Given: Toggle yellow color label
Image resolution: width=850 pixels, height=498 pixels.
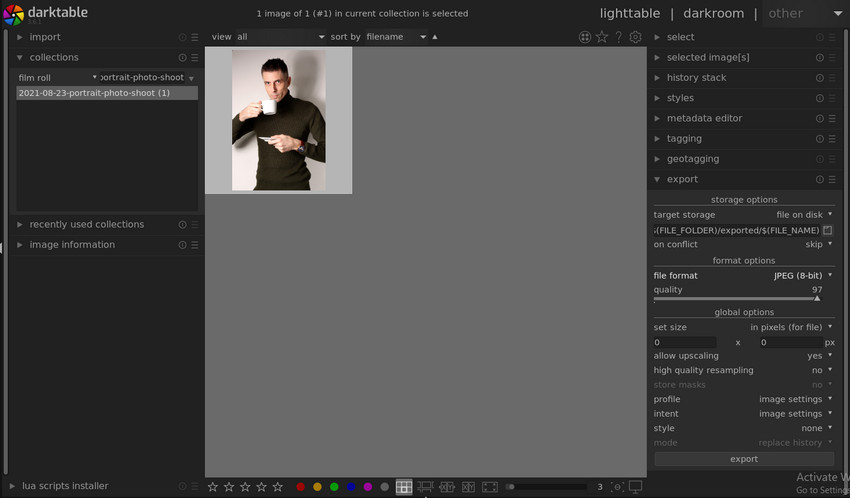Looking at the screenshot, I should 317,487.
